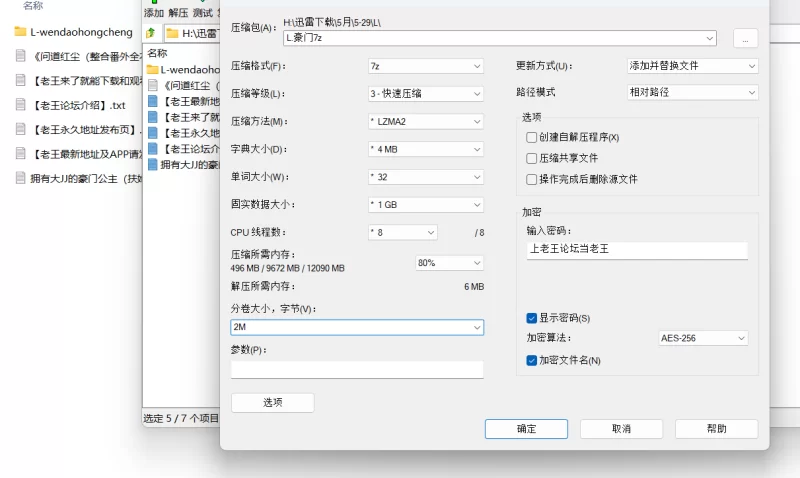
Task: Open the 加密算法 AES-256 dropdown
Action: (x=703, y=338)
